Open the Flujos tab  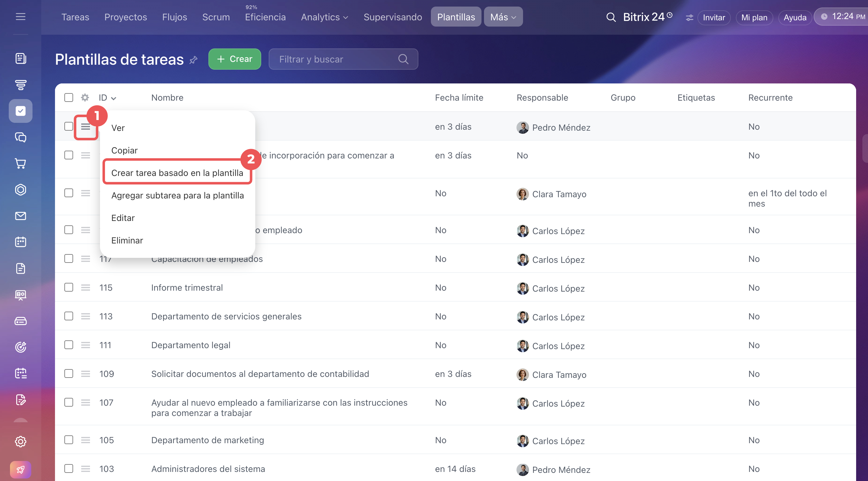coord(175,17)
